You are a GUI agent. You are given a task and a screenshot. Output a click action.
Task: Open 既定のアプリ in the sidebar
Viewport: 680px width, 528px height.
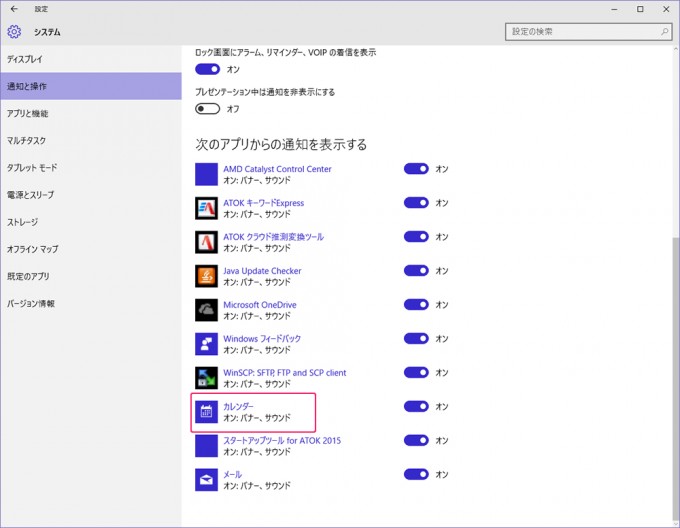tap(91, 276)
